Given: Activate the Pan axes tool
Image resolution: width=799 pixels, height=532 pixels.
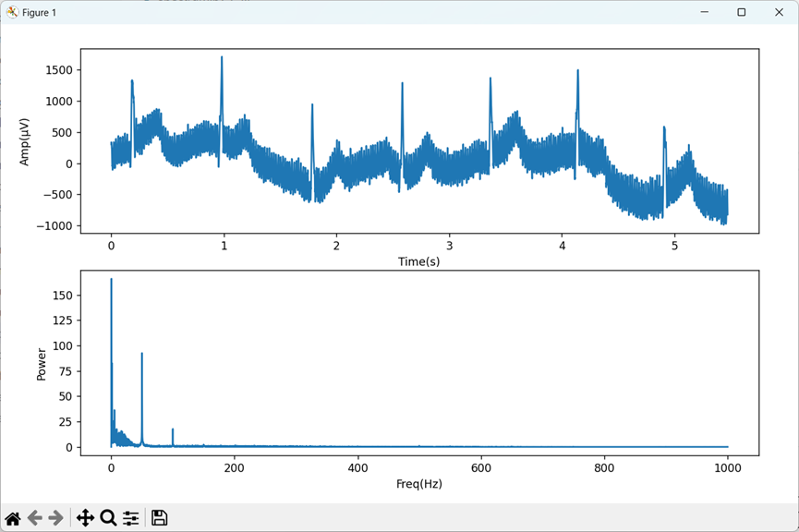Looking at the screenshot, I should click(85, 518).
